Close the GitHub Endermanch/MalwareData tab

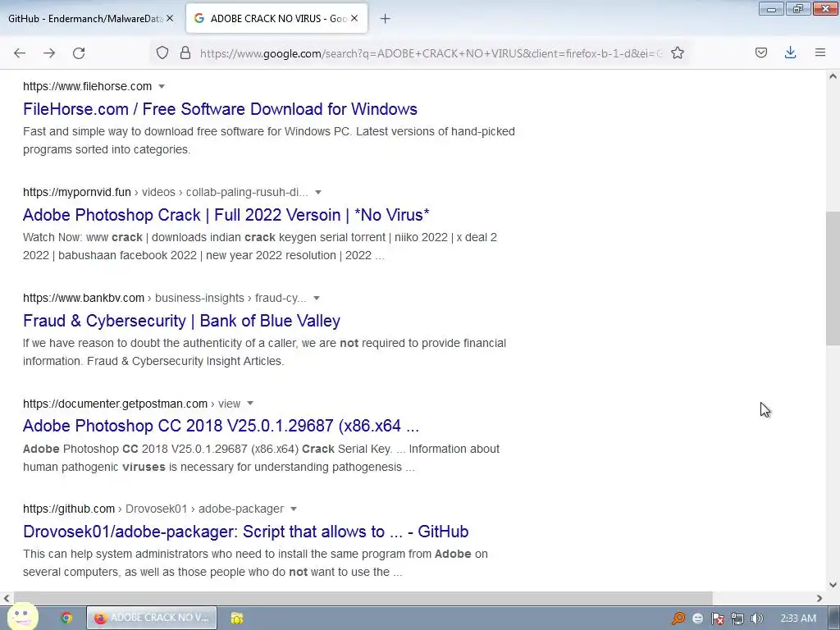[170, 18]
